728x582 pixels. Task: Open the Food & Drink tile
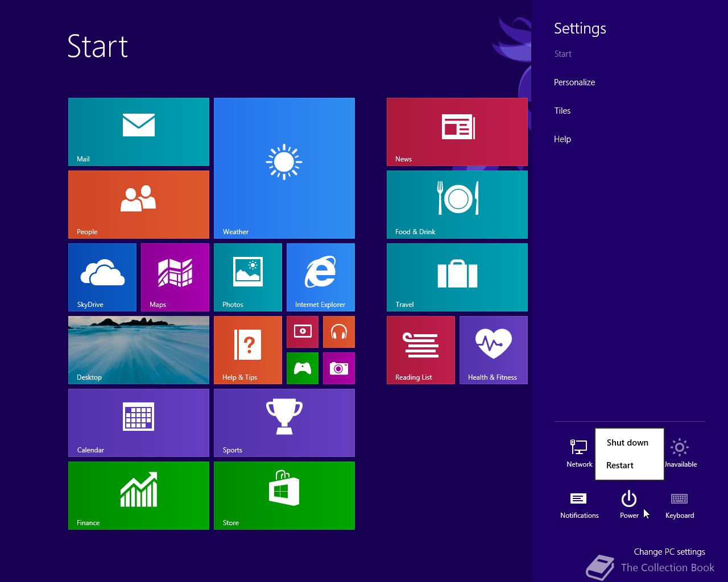(x=457, y=205)
